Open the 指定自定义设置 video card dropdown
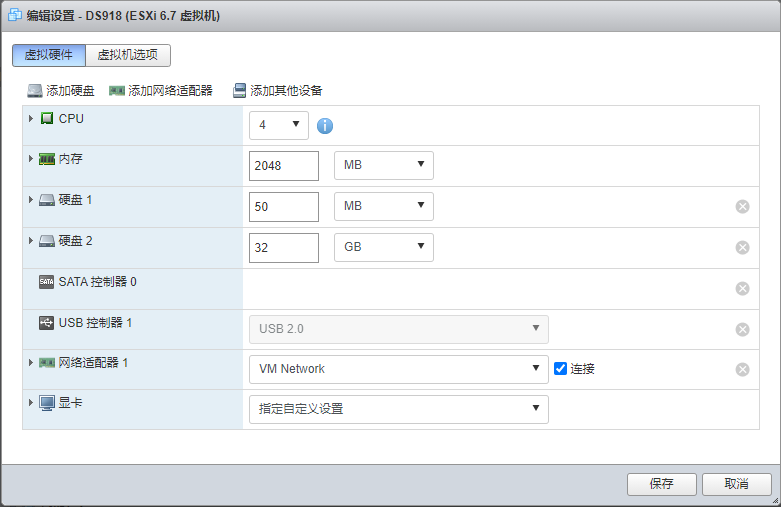Image resolution: width=781 pixels, height=507 pixels. click(398, 409)
